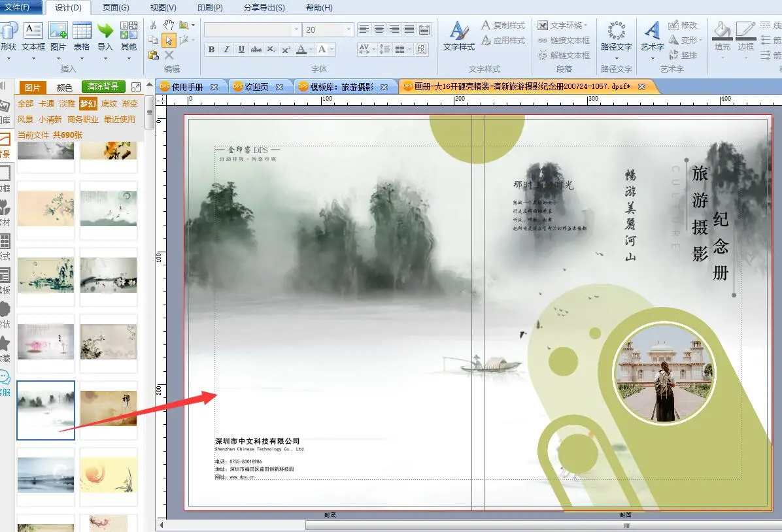
Task: Toggle subscript formatting
Action: (271, 49)
